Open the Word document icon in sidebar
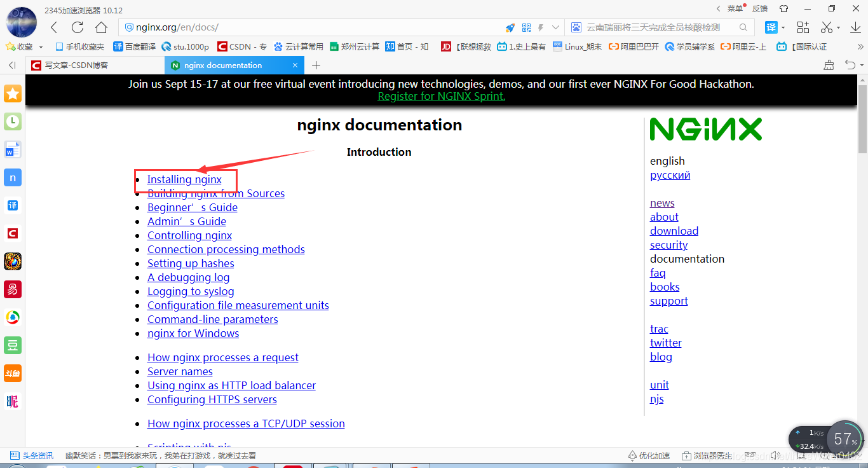The image size is (868, 468). 13,149
